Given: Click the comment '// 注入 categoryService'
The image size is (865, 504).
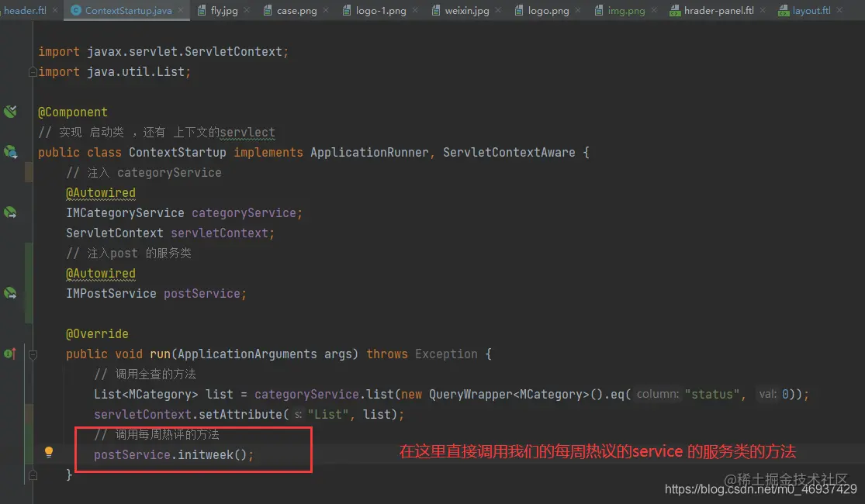Looking at the screenshot, I should tap(144, 173).
